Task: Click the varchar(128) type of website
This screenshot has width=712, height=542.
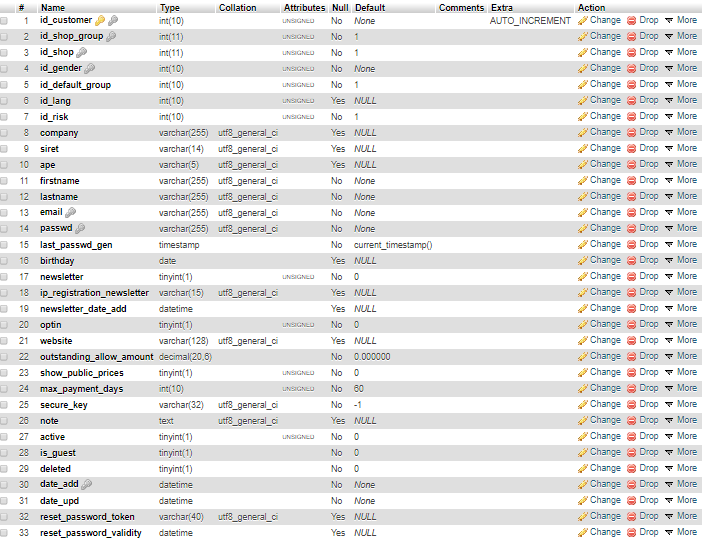Action: click(x=183, y=341)
